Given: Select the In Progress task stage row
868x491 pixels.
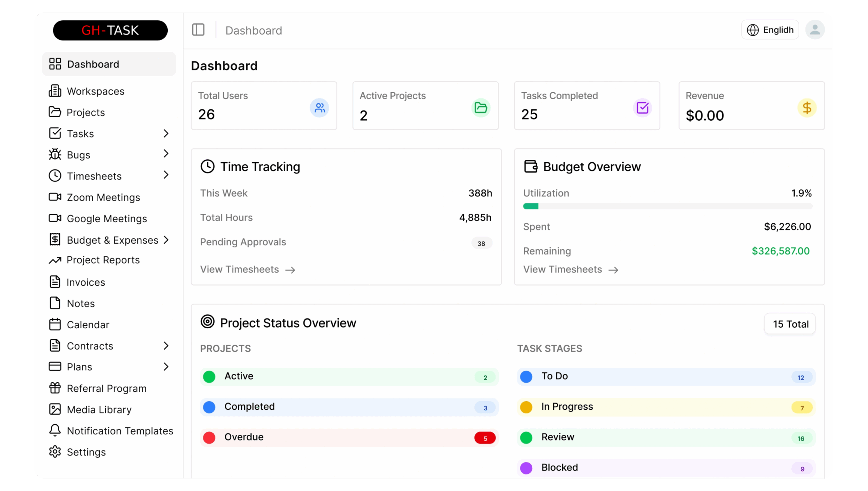Looking at the screenshot, I should 666,407.
